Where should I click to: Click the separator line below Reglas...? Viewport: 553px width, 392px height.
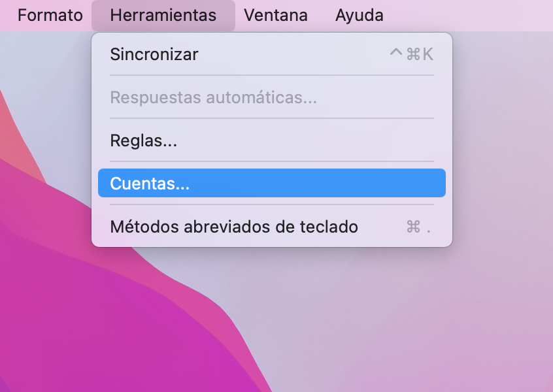pos(272,161)
